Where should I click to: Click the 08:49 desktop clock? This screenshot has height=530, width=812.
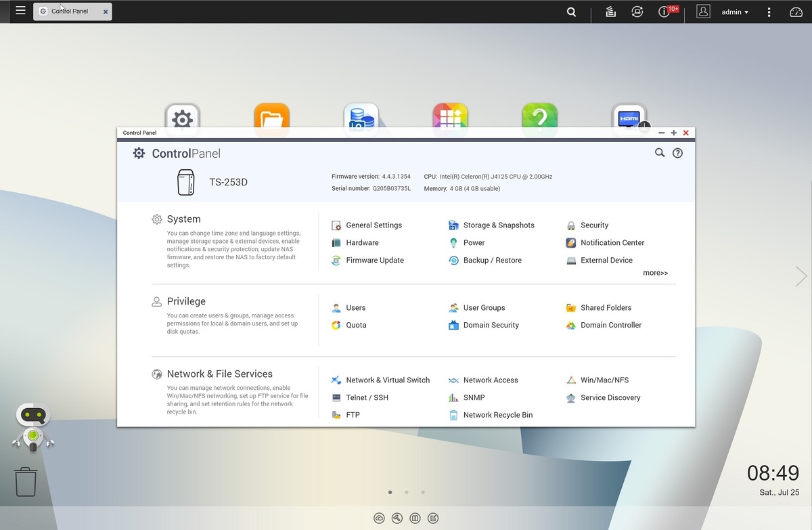[773, 472]
